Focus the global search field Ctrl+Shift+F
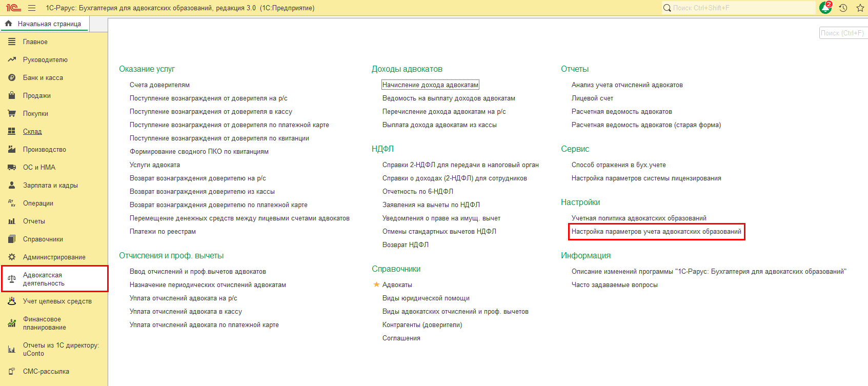 [738, 8]
